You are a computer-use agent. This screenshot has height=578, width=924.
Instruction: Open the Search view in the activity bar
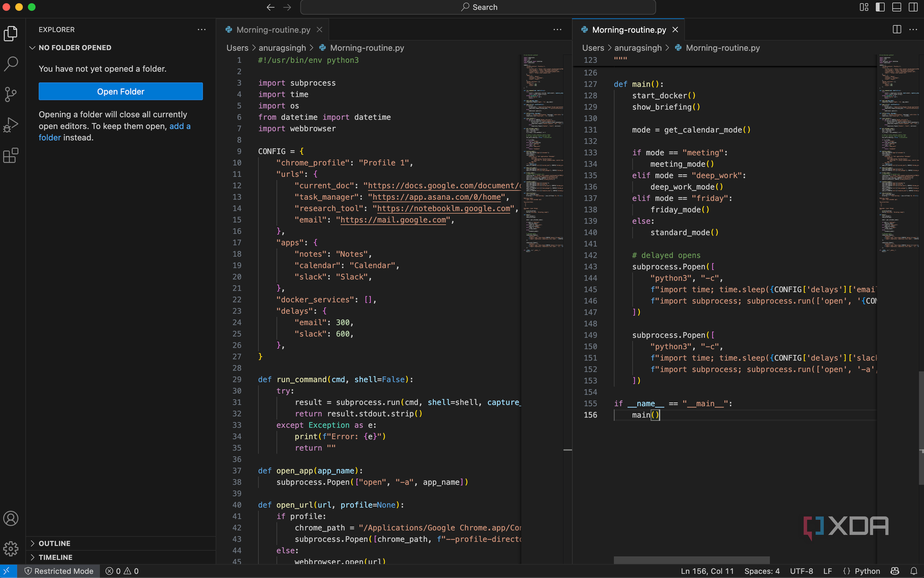11,64
